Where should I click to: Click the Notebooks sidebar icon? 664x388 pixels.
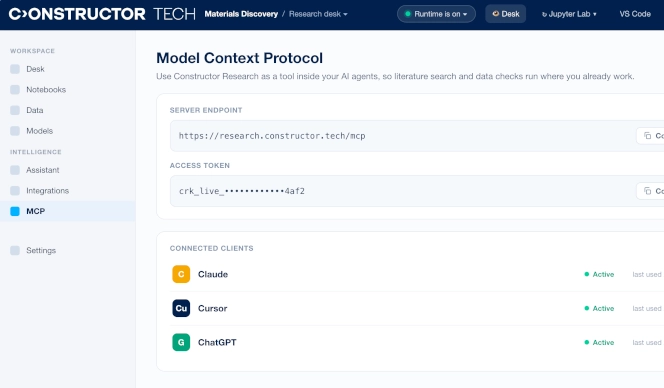click(15, 89)
